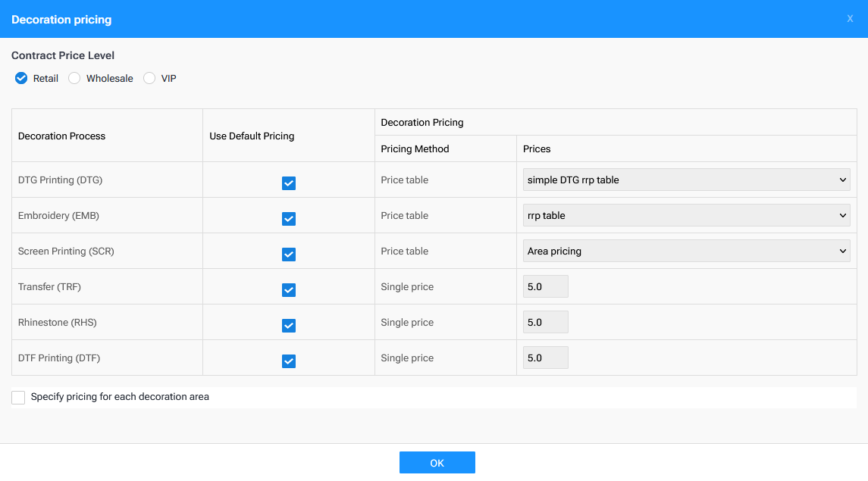Uncheck default pricing for DTF Printing

pyautogui.click(x=289, y=361)
